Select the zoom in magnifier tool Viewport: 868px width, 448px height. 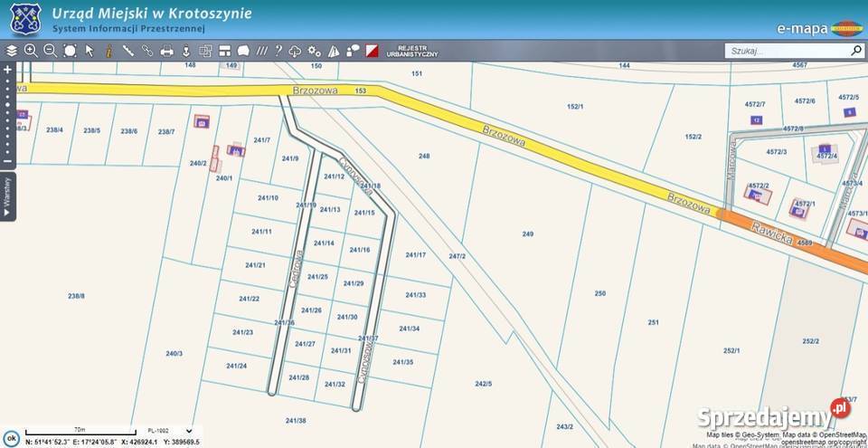click(31, 51)
